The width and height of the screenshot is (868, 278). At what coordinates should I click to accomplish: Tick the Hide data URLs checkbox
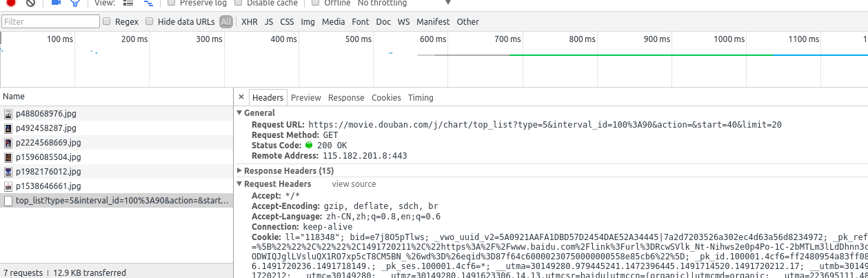pyautogui.click(x=150, y=21)
